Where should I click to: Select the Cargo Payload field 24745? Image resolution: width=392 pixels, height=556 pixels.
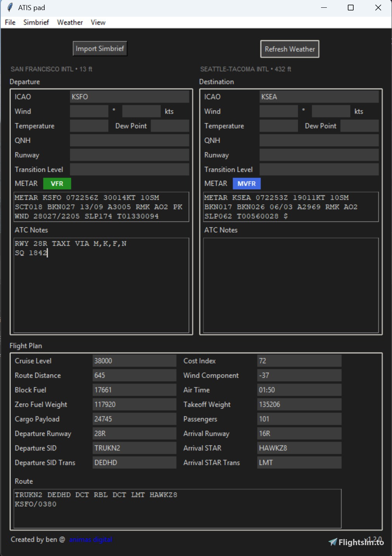pyautogui.click(x=135, y=419)
